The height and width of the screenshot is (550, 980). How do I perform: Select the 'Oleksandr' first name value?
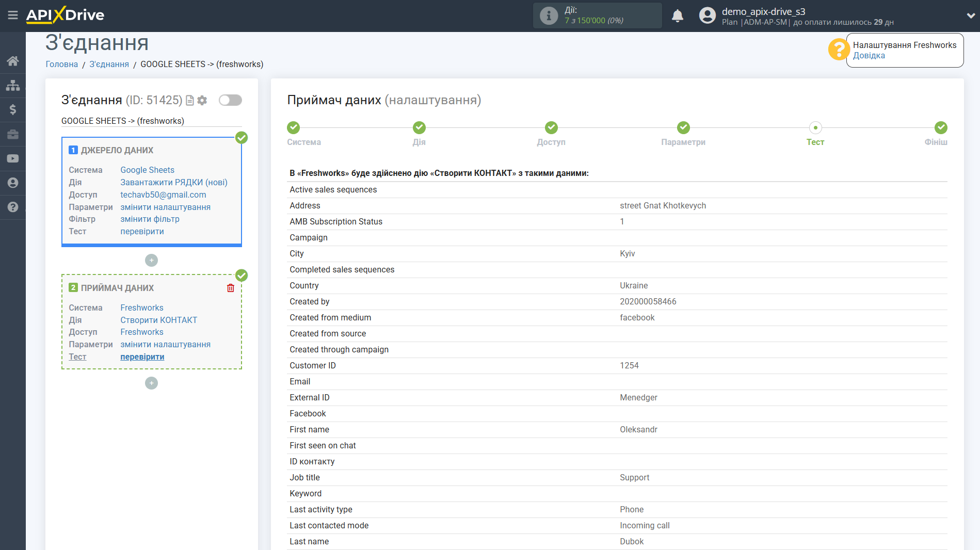pos(638,429)
